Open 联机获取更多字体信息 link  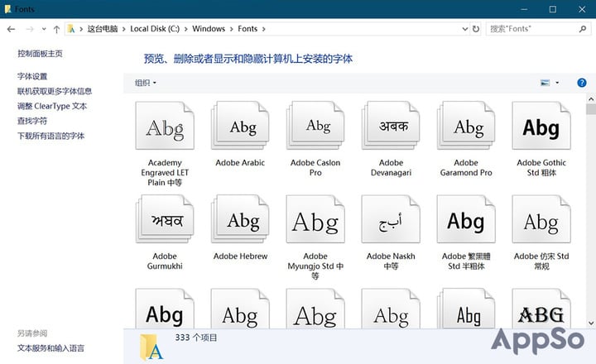pyautogui.click(x=55, y=91)
